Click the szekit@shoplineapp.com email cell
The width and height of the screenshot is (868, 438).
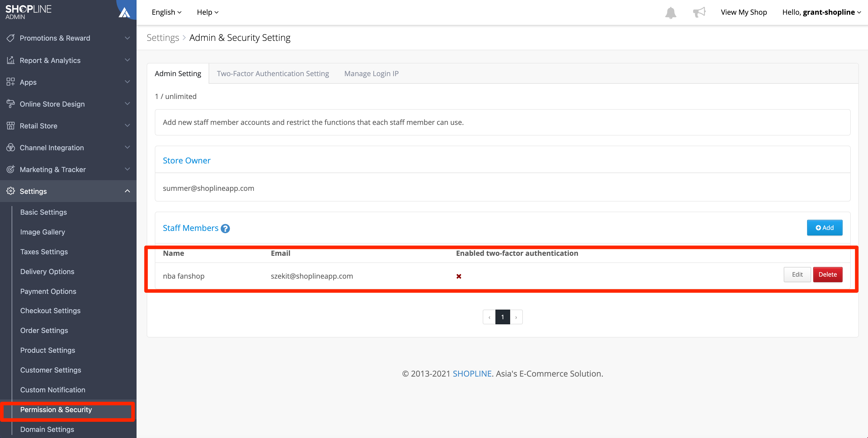312,276
